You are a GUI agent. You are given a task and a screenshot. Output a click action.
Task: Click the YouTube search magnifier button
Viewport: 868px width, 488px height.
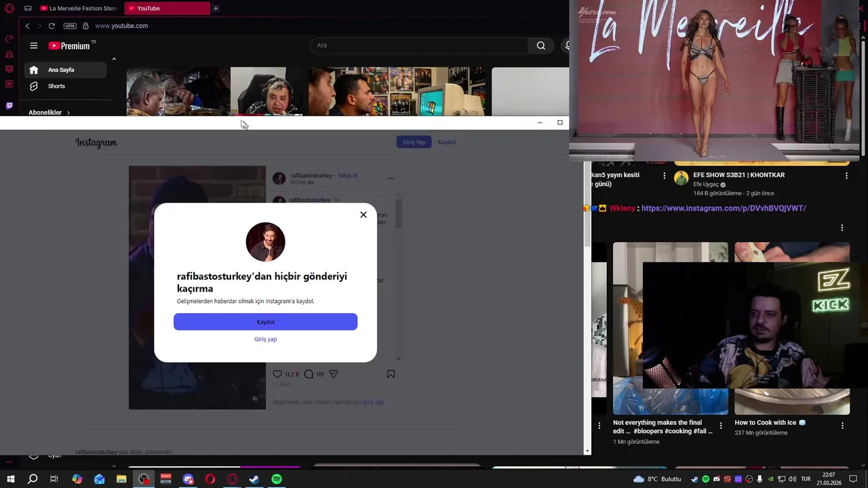(x=540, y=45)
